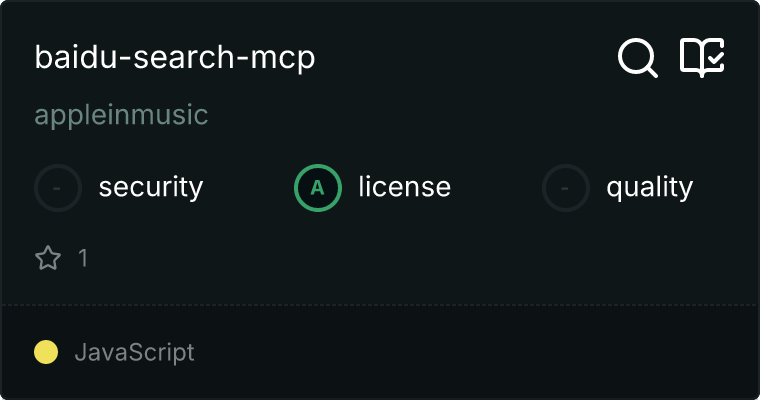Select the security label

[151, 187]
